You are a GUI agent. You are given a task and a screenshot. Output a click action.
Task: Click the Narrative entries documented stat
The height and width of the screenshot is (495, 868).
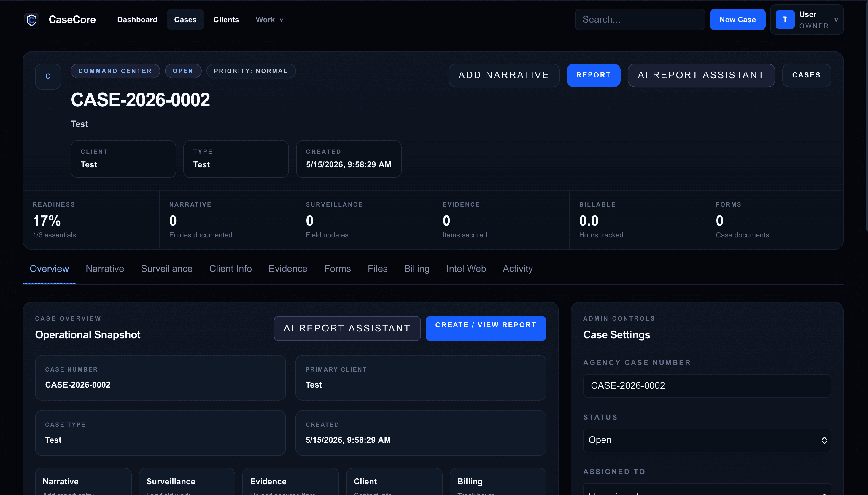(x=228, y=220)
